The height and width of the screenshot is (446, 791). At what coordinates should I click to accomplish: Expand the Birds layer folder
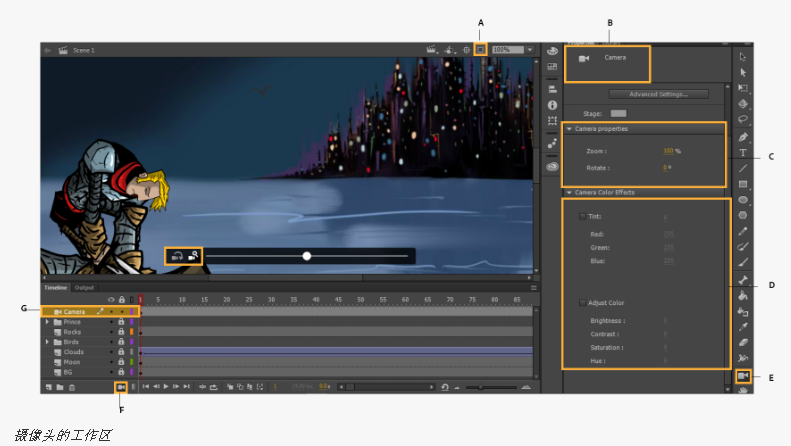(x=47, y=342)
